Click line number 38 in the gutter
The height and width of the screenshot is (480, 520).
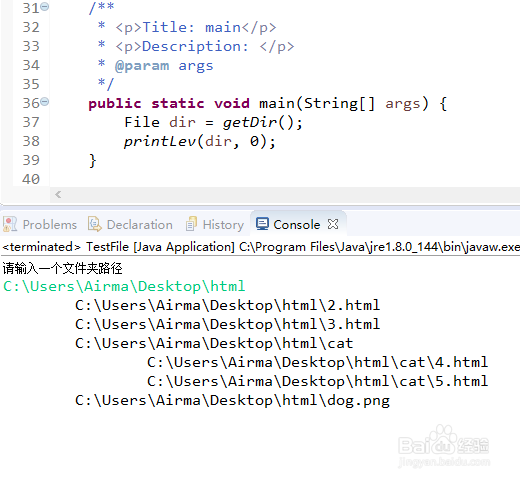click(x=31, y=141)
